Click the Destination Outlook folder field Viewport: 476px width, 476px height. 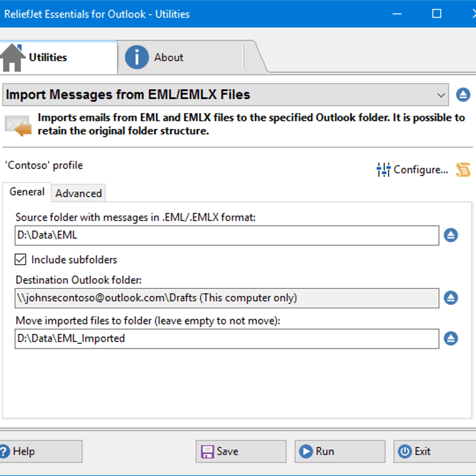point(227,298)
